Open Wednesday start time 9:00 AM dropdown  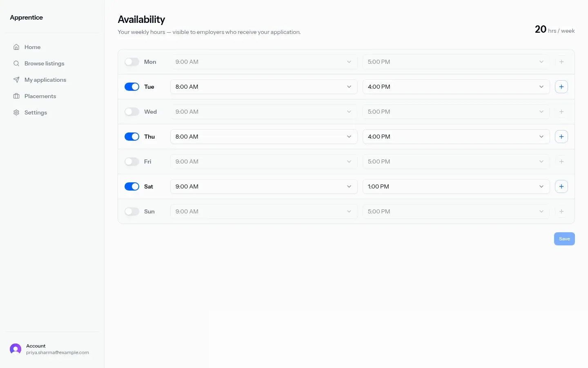[264, 112]
